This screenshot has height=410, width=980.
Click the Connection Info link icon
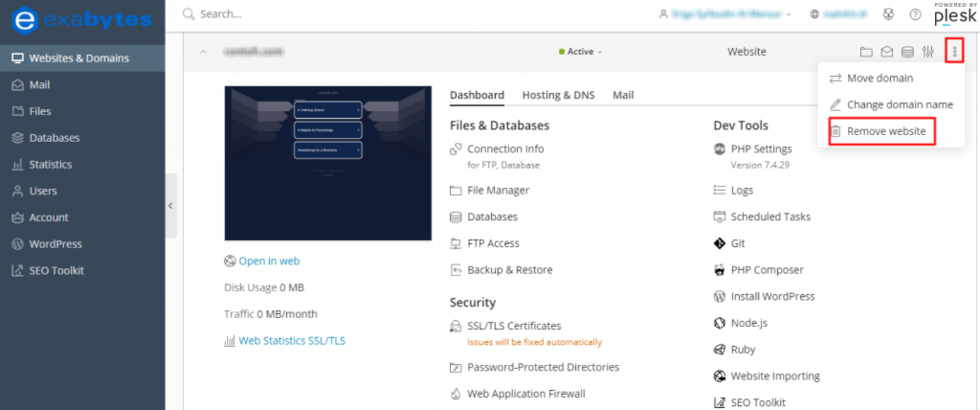(455, 149)
